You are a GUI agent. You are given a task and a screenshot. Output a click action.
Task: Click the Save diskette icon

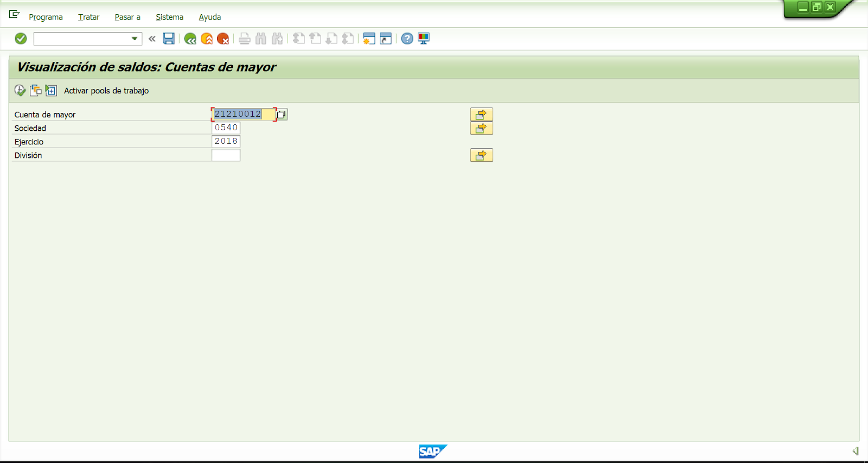(x=169, y=39)
